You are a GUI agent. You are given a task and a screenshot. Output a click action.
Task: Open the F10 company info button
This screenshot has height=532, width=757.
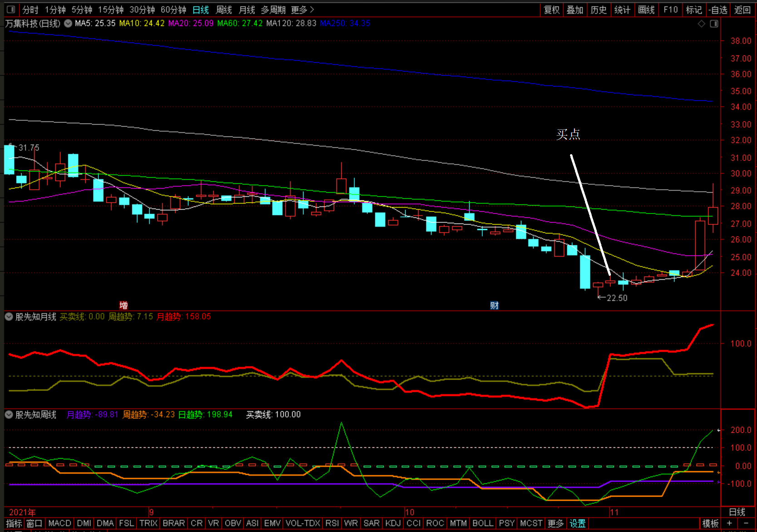click(x=670, y=10)
